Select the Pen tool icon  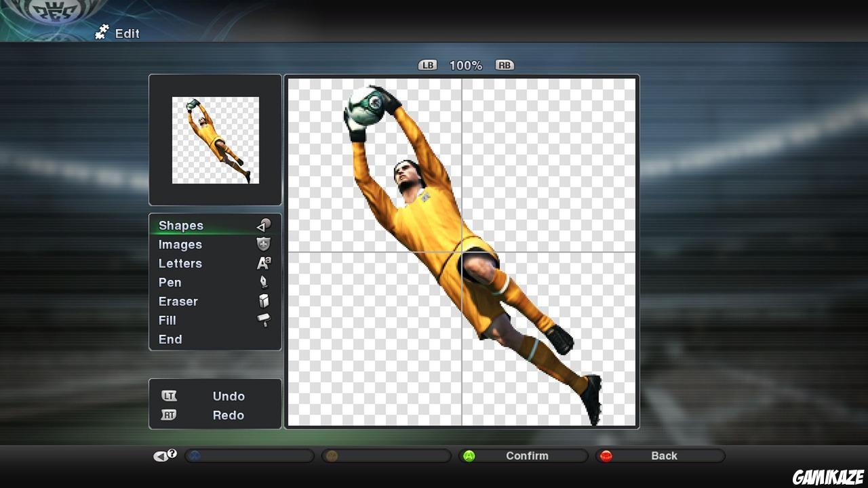click(x=264, y=283)
